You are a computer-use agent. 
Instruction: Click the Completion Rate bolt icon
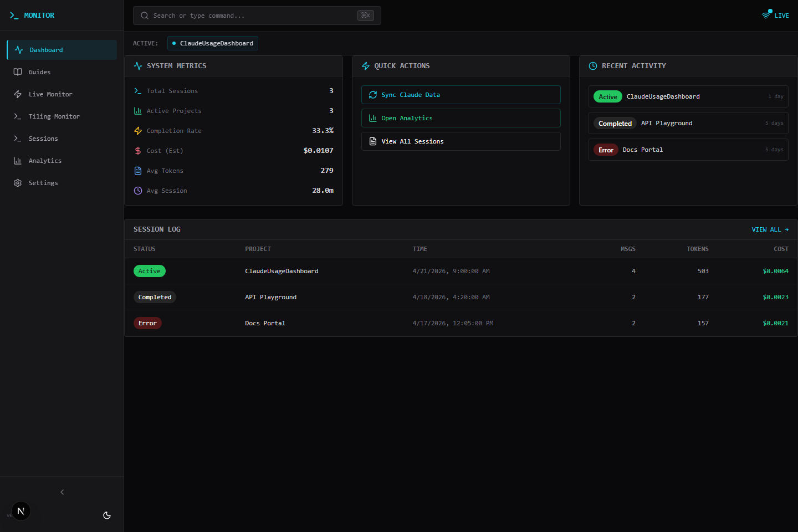pyautogui.click(x=138, y=131)
